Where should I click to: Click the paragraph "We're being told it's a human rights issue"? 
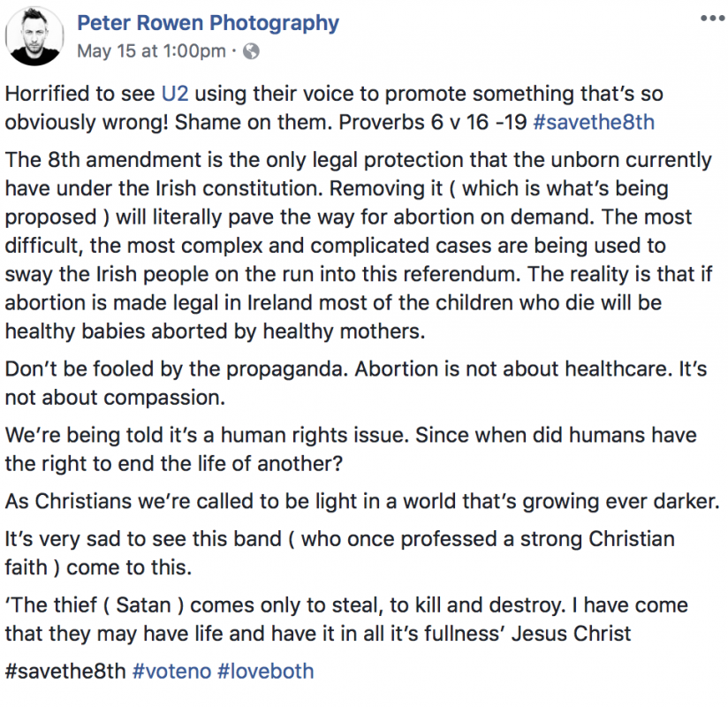click(x=351, y=449)
